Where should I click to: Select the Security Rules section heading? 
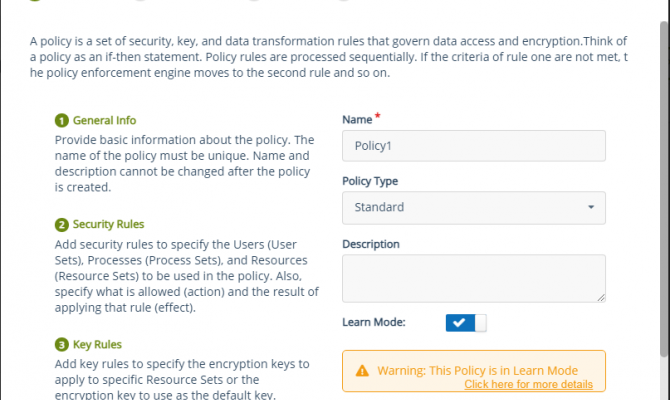[x=115, y=224]
